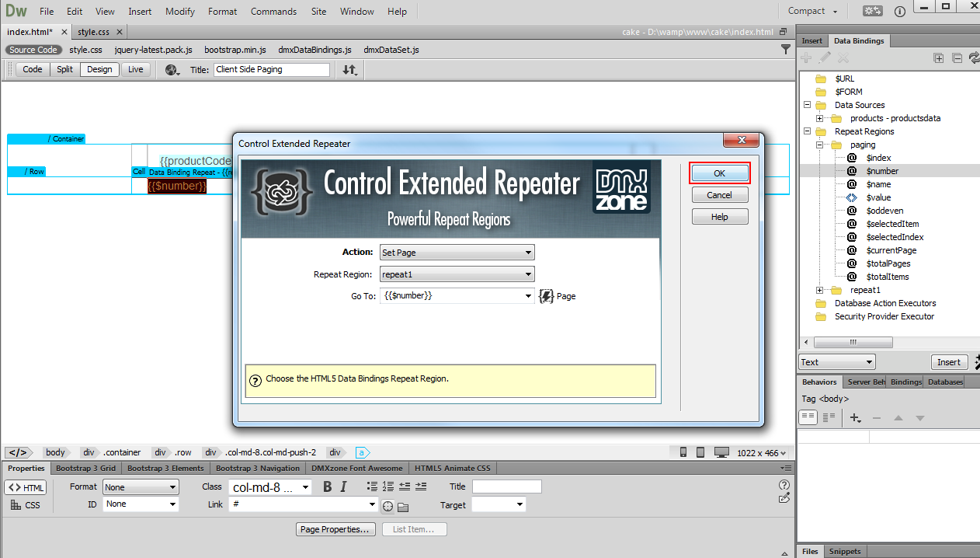Viewport: 980px width, 558px height.
Task: Open the Target dropdown in Properties
Action: 499,504
